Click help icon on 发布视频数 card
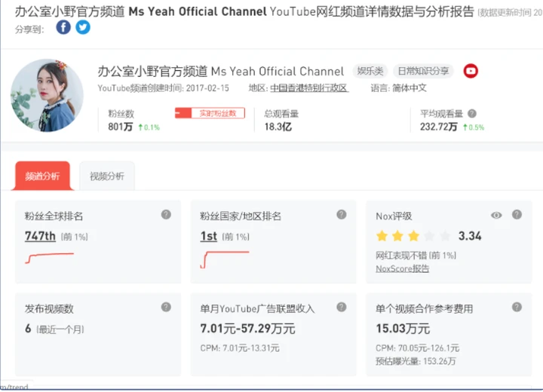The width and height of the screenshot is (543, 392). point(166,307)
